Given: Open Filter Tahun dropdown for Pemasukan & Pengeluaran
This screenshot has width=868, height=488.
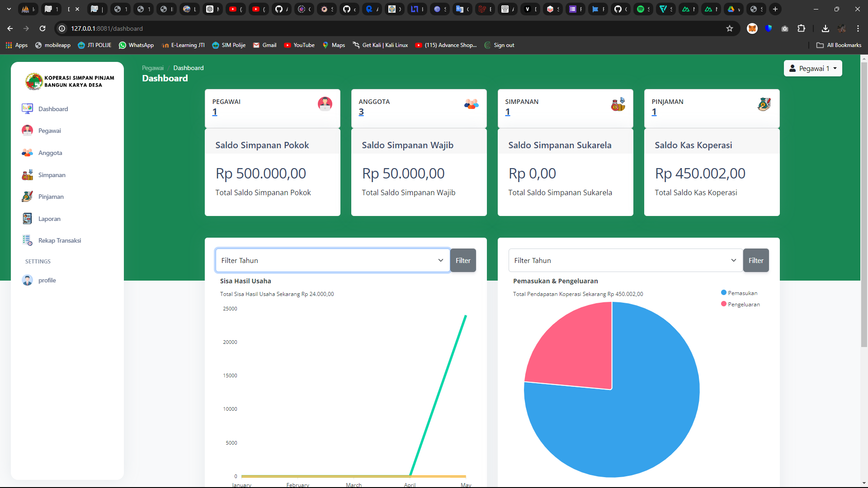Looking at the screenshot, I should pos(625,260).
